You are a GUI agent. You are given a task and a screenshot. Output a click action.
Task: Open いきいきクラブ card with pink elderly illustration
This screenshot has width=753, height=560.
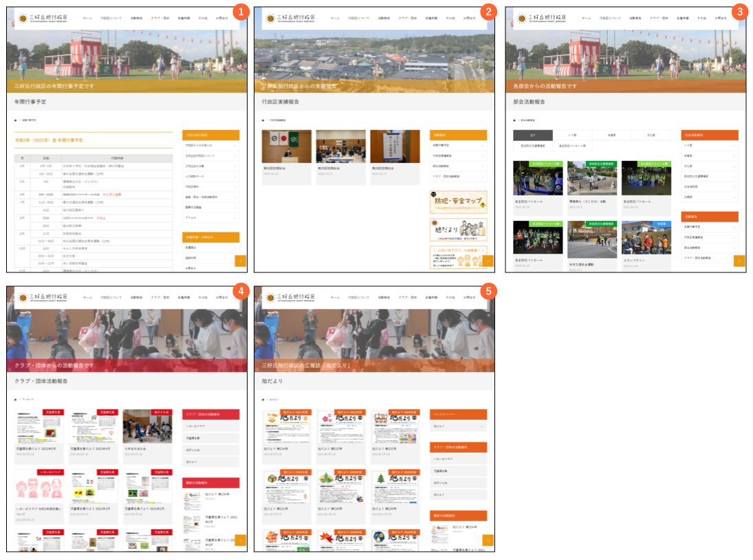coord(39,497)
